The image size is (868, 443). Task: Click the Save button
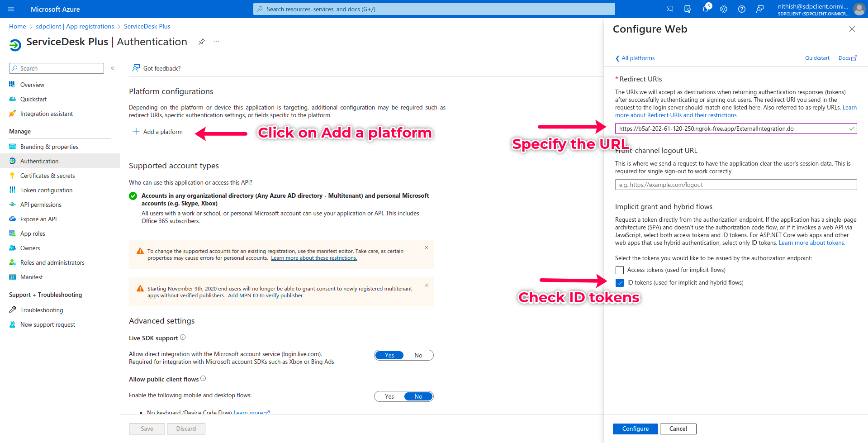pos(147,429)
